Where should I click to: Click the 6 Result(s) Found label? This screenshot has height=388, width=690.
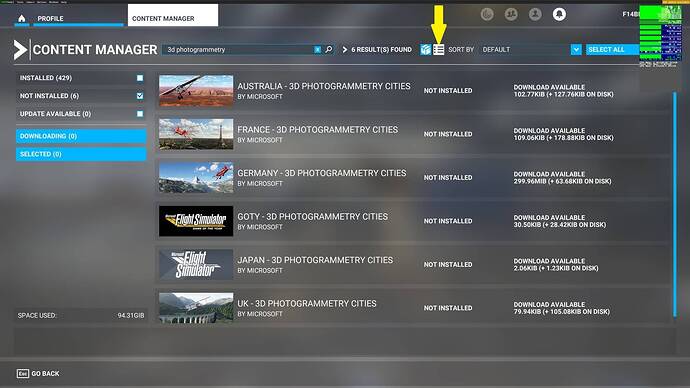[x=381, y=50]
